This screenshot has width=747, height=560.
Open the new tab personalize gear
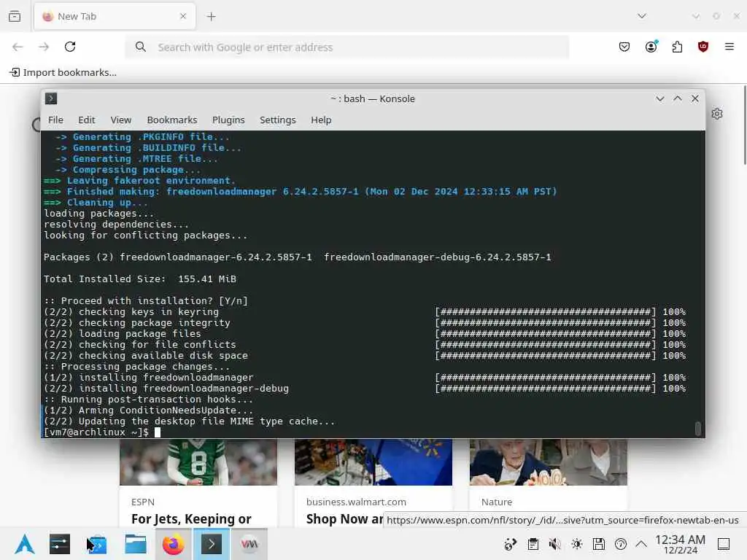point(717,114)
